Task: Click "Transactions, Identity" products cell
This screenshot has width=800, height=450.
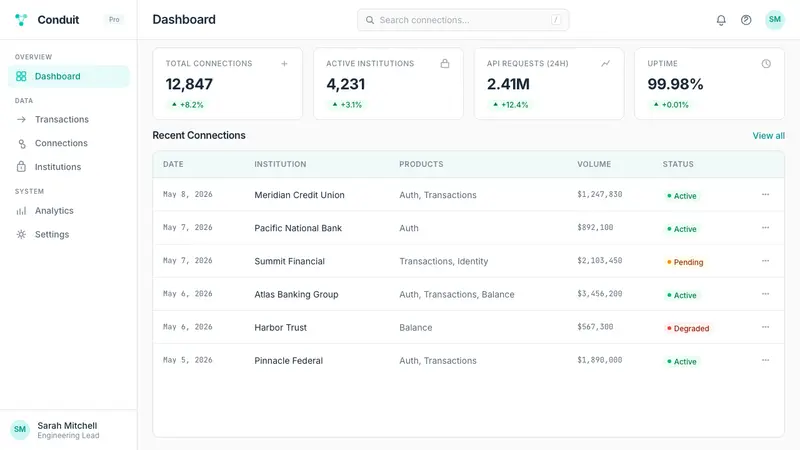Action: point(443,261)
